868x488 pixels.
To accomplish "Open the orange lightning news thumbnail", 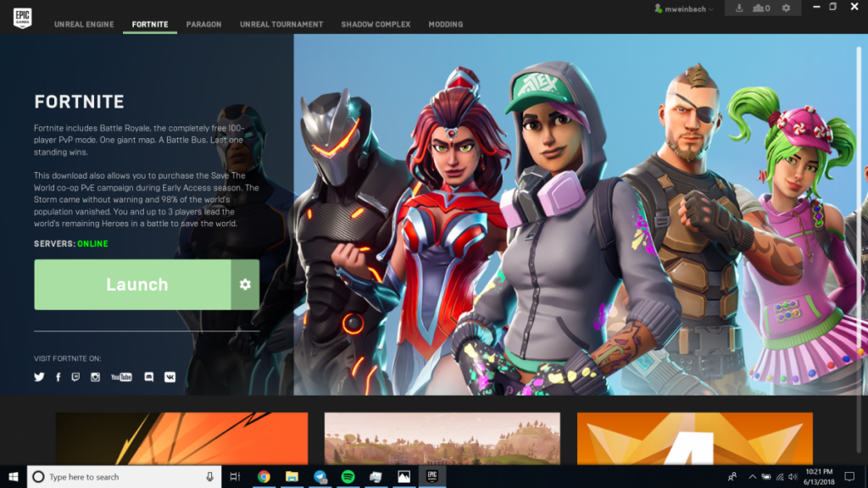I will (181, 439).
